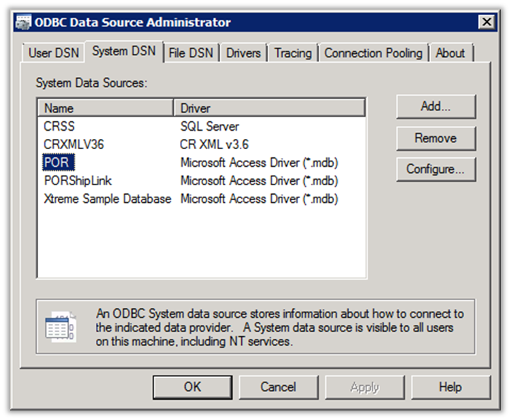Screen dimensions: 511x420
Task: Open the File DSN tab
Action: point(191,53)
